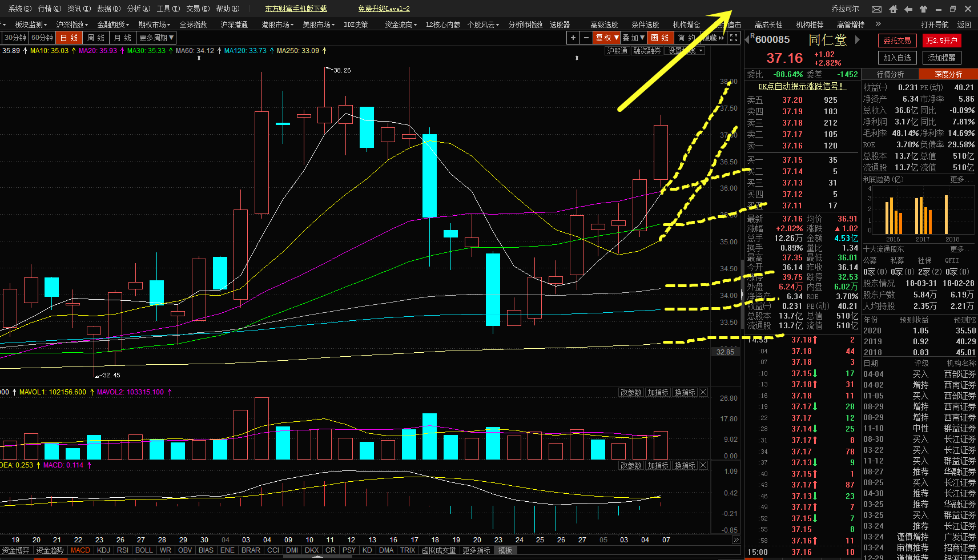
Task: Open the 复权 dropdown
Action: [607, 38]
